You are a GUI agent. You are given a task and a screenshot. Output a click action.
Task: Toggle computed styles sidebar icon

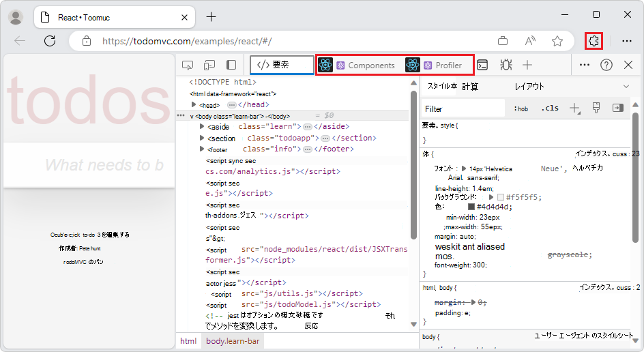pos(617,108)
